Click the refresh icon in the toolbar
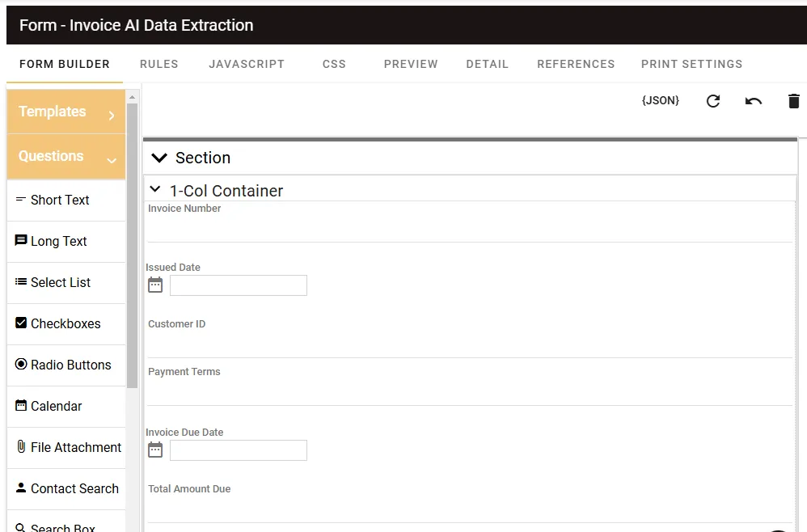 (712, 101)
